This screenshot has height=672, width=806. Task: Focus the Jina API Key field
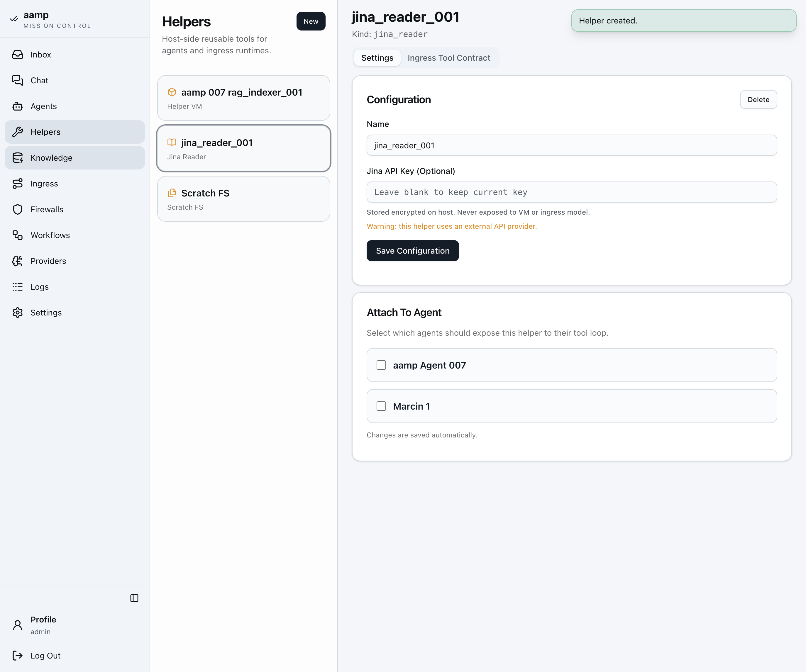571,192
